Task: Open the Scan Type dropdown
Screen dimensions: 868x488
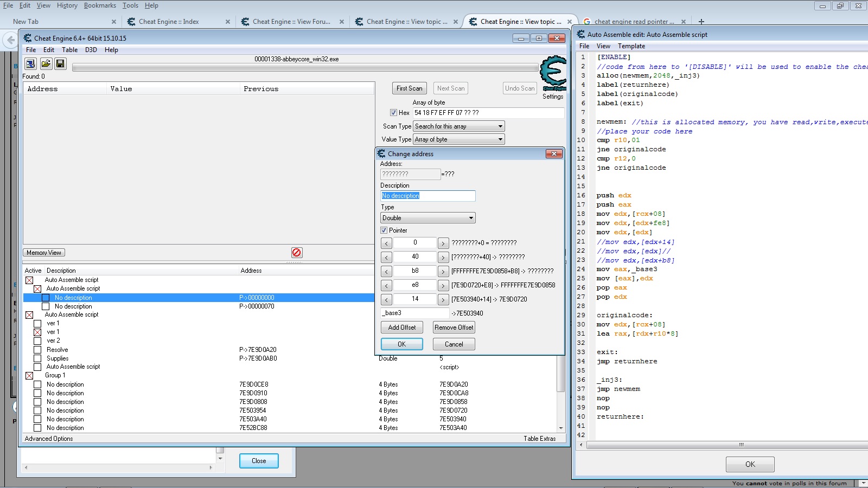Action: [x=459, y=126]
